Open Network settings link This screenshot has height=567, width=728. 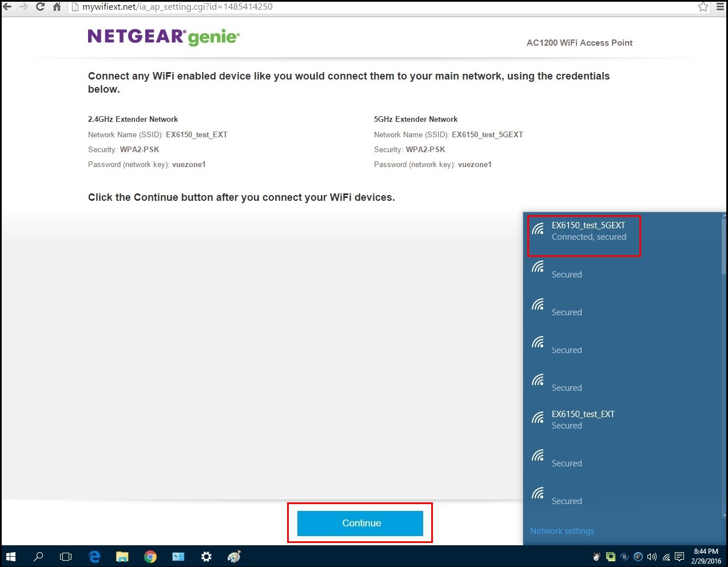pyautogui.click(x=562, y=531)
